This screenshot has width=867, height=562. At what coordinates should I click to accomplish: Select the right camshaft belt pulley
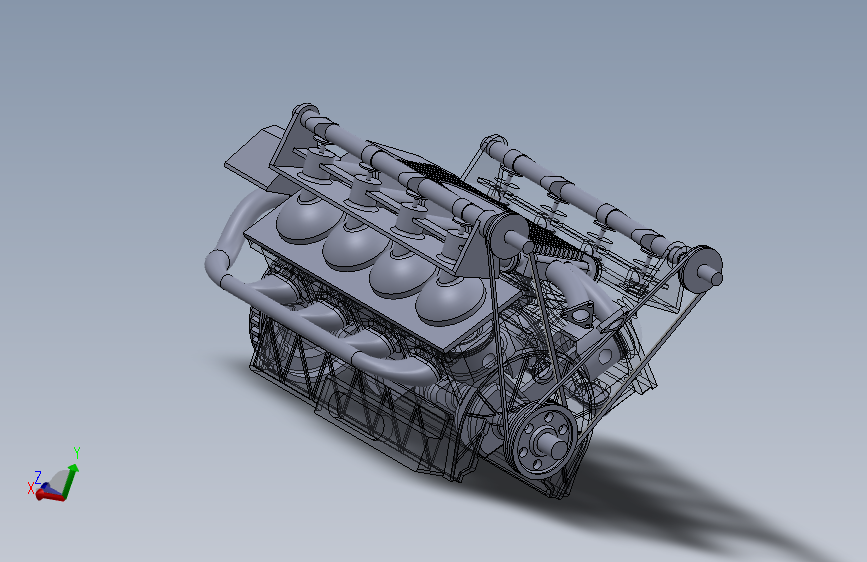(701, 269)
